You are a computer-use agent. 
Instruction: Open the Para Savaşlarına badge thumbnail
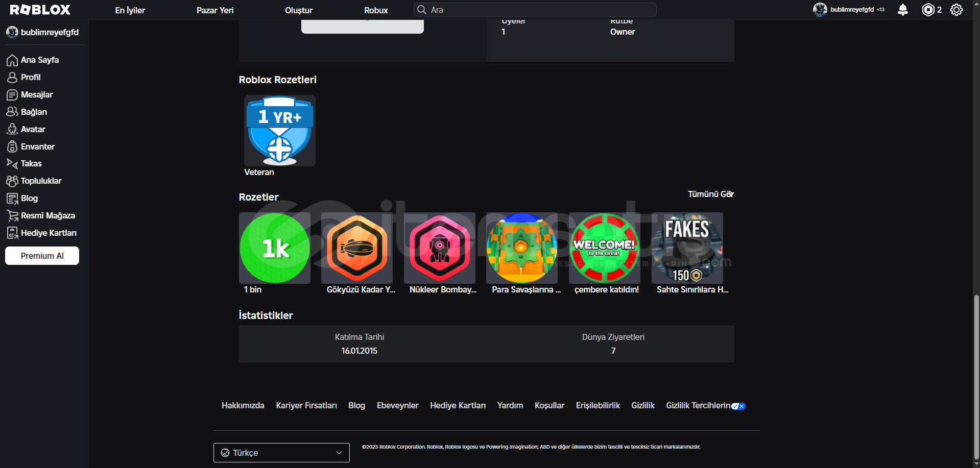click(522, 248)
